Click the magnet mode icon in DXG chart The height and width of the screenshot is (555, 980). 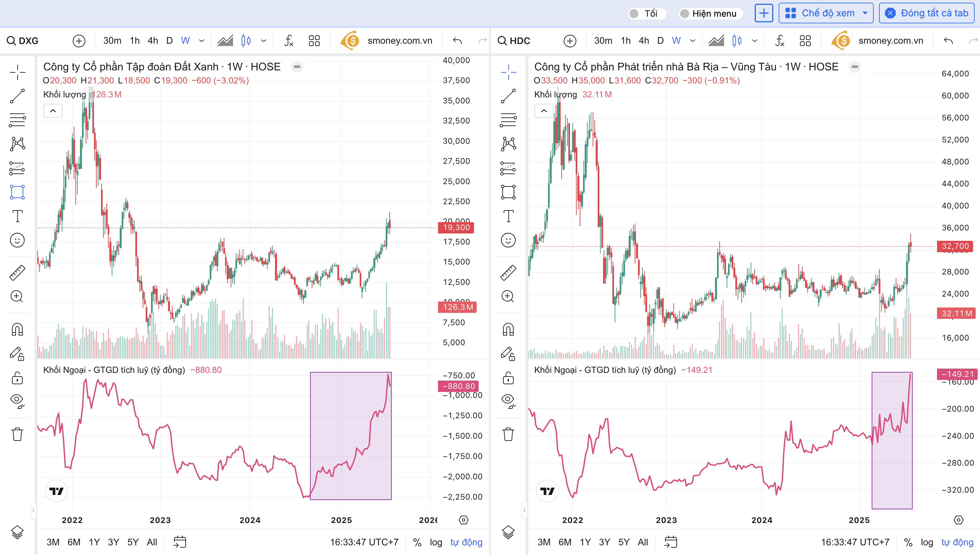click(17, 329)
